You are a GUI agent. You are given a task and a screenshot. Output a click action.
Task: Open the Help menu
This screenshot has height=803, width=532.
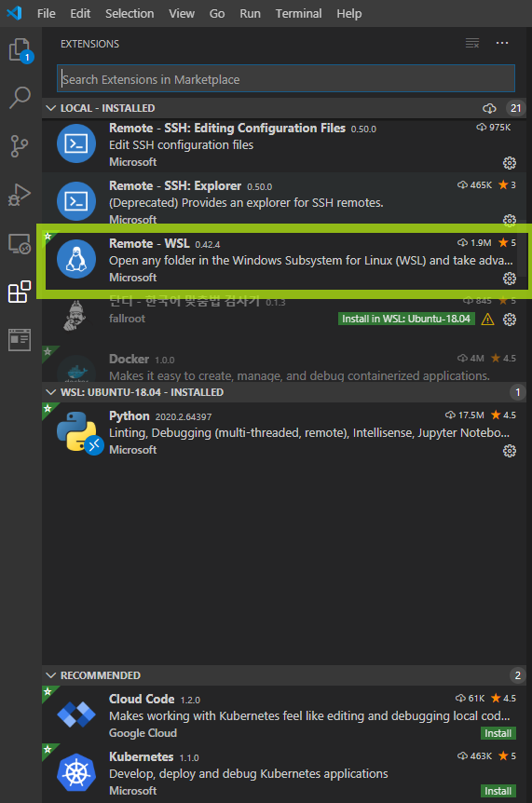click(349, 13)
